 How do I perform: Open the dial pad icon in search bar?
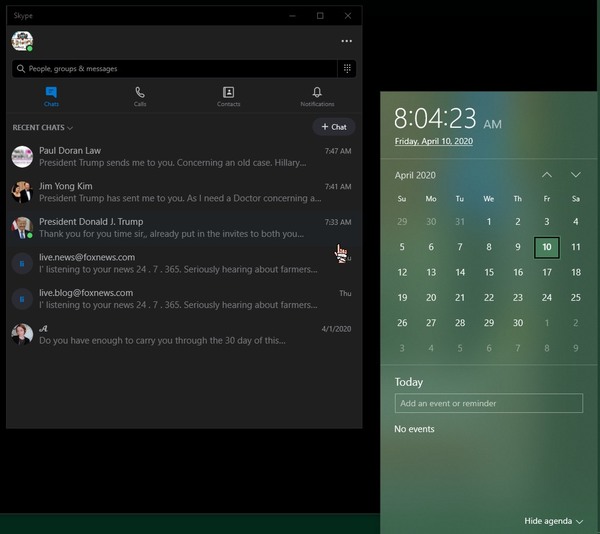[x=347, y=69]
